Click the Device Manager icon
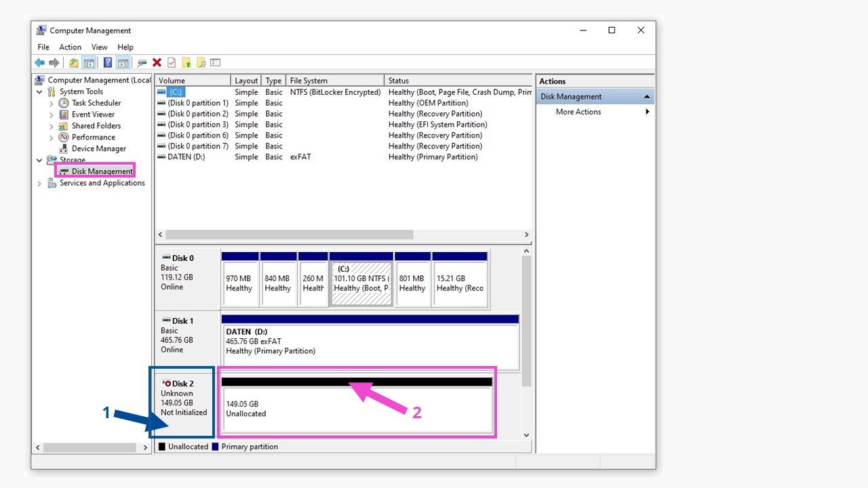This screenshot has height=488, width=868. [64, 148]
